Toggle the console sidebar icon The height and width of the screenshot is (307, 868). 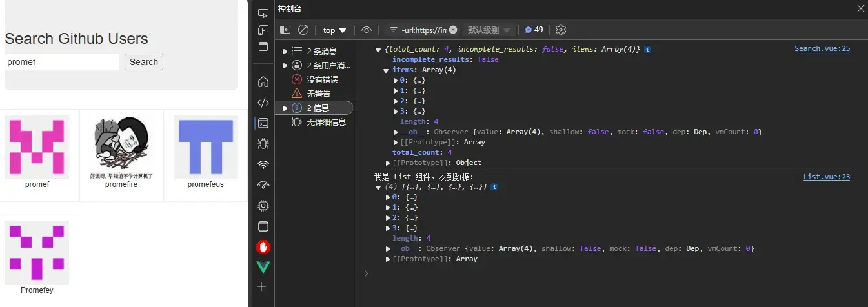[285, 30]
